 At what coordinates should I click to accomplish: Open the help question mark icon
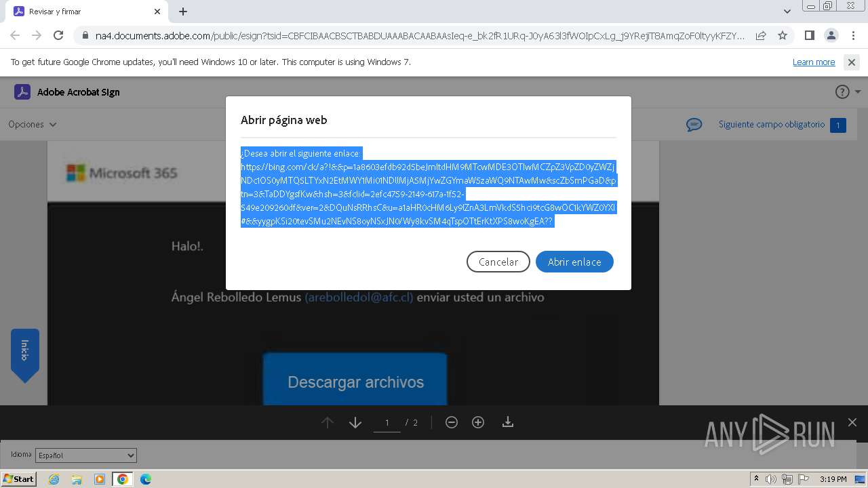coord(842,91)
